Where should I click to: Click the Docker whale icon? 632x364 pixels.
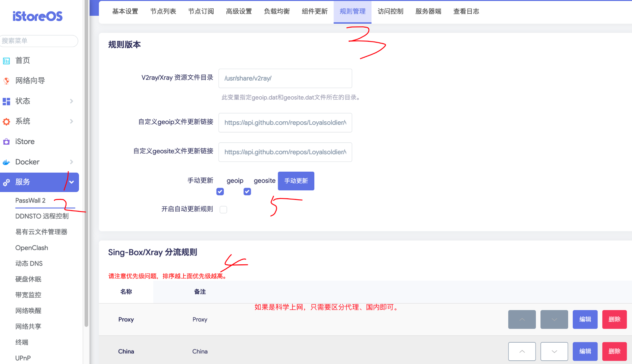pos(6,162)
